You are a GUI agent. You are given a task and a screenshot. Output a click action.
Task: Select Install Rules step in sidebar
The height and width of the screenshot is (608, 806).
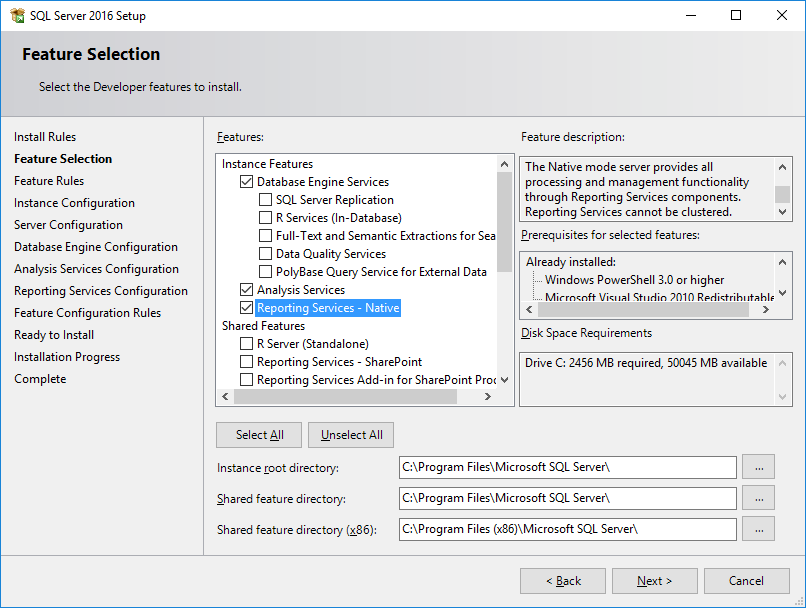(x=45, y=137)
